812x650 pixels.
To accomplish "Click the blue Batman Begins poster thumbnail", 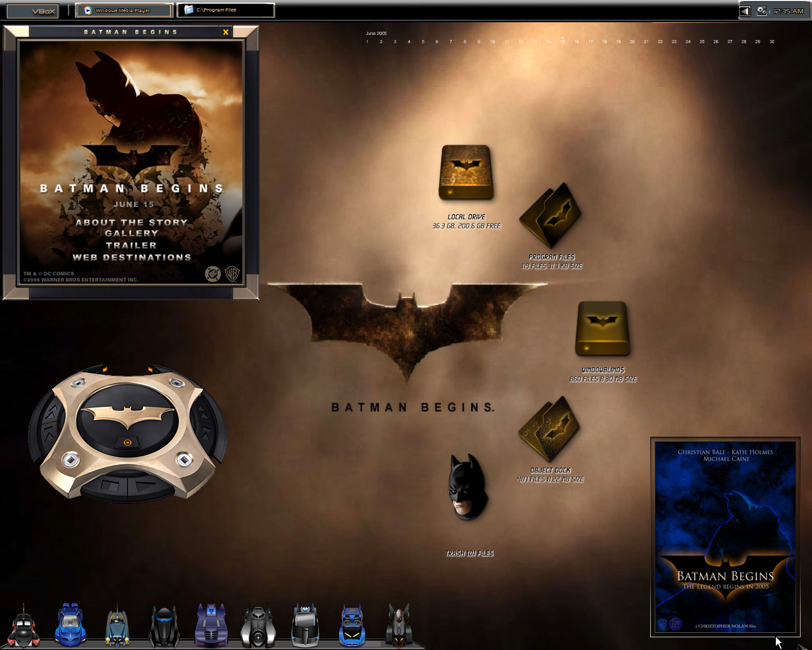I will pyautogui.click(x=725, y=536).
